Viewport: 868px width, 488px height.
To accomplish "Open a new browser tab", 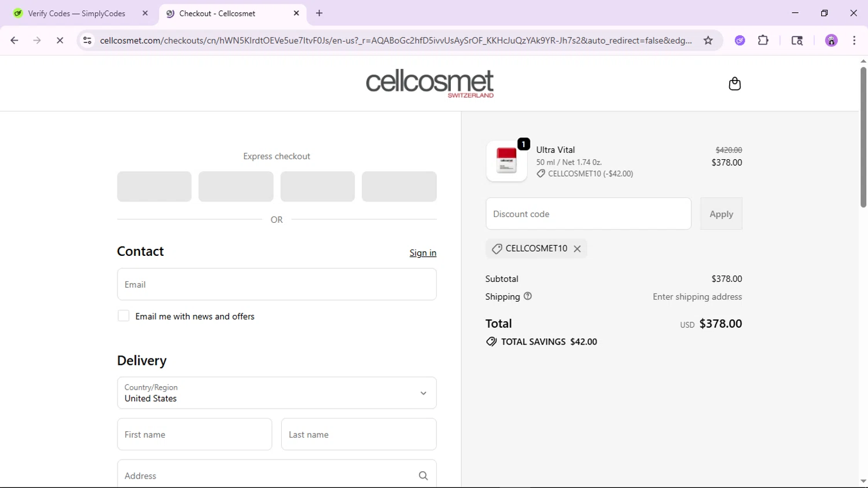I will coord(319,13).
